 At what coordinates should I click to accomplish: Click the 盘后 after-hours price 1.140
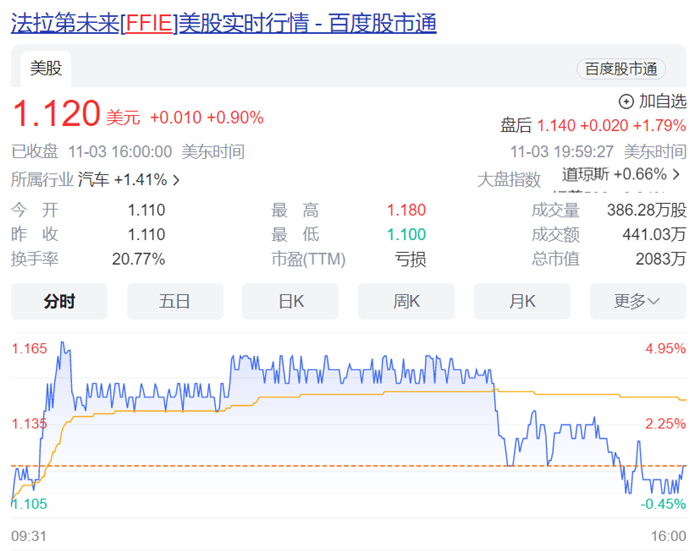[x=557, y=125]
